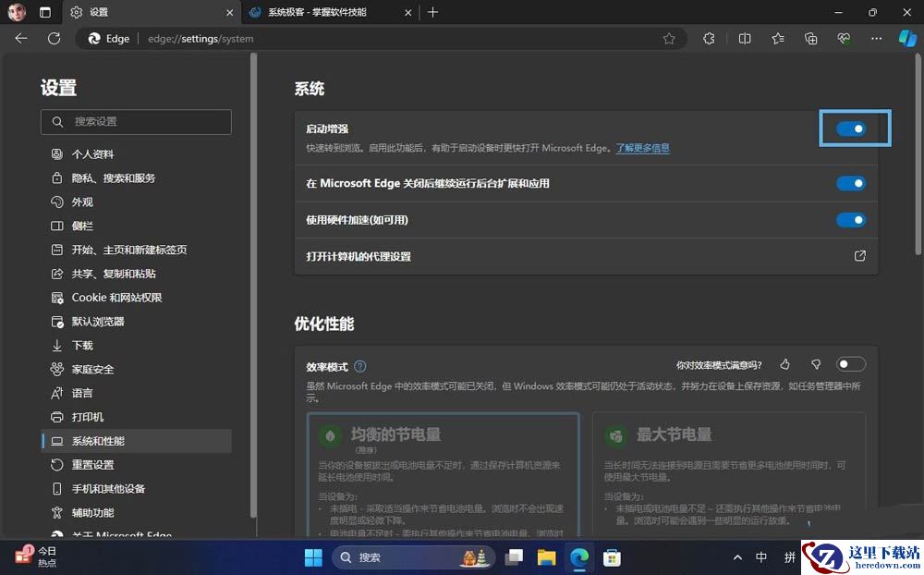
Task: Close the 系统极客 tab
Action: (x=407, y=12)
